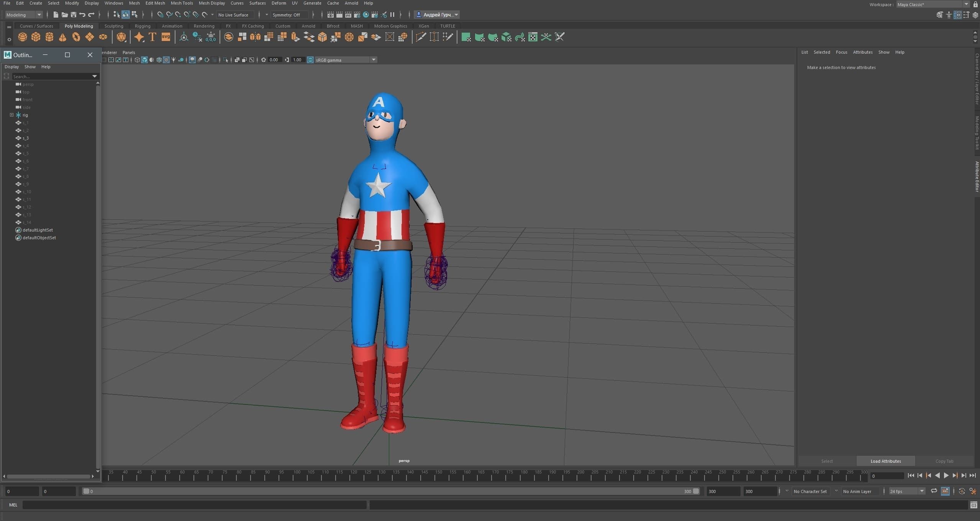Create a polygon sphere from the shelf

pos(23,37)
